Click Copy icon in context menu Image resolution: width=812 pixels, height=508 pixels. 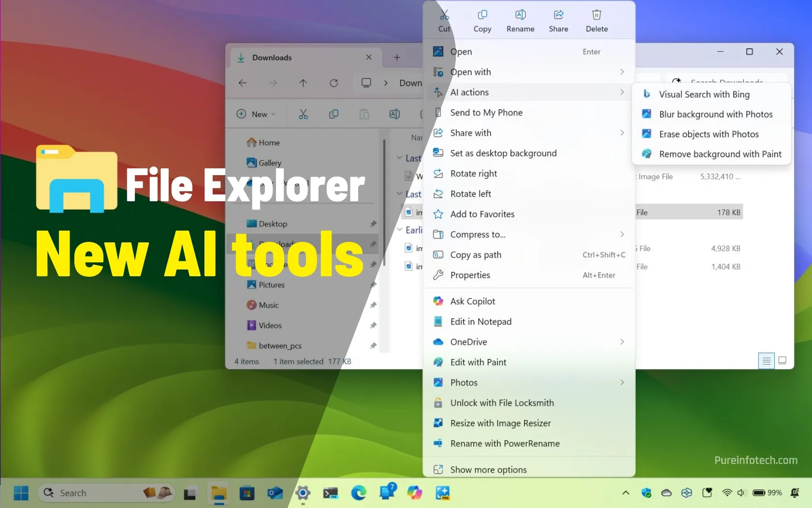point(482,15)
